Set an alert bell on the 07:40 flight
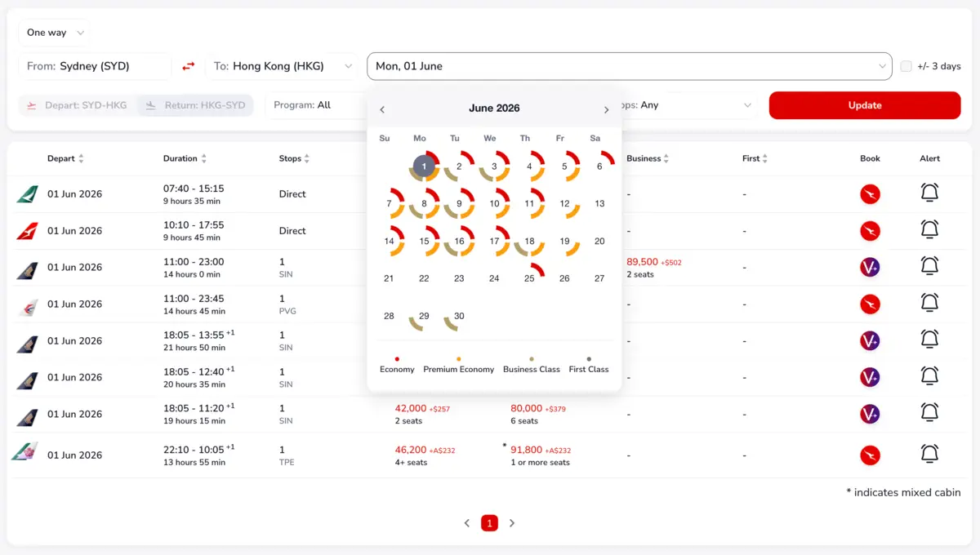Screen dimensions: 980x555 [929, 193]
